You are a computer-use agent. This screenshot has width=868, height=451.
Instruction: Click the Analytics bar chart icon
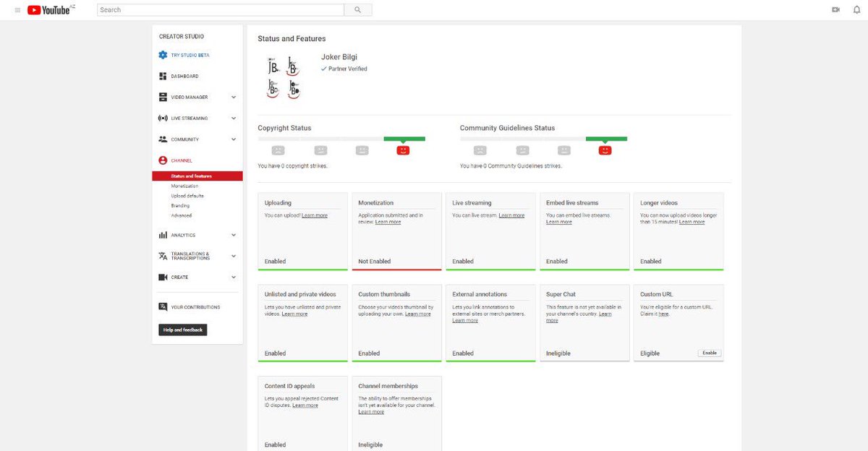coord(163,235)
